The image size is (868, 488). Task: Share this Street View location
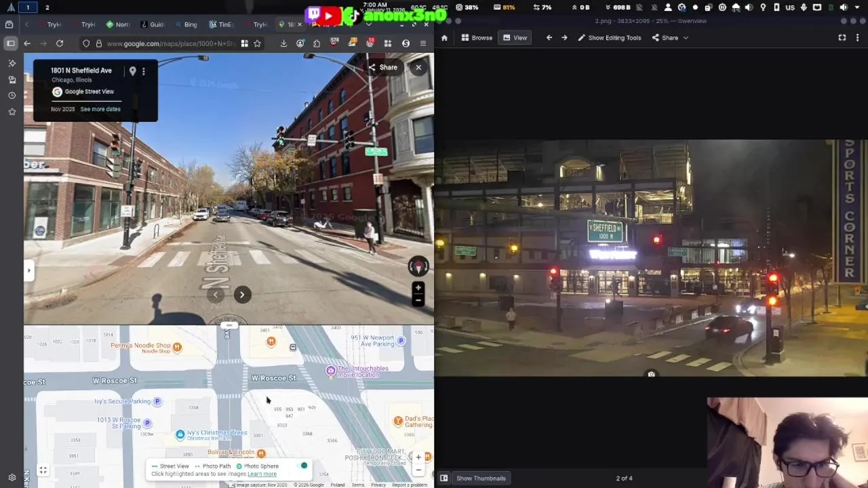pyautogui.click(x=383, y=67)
